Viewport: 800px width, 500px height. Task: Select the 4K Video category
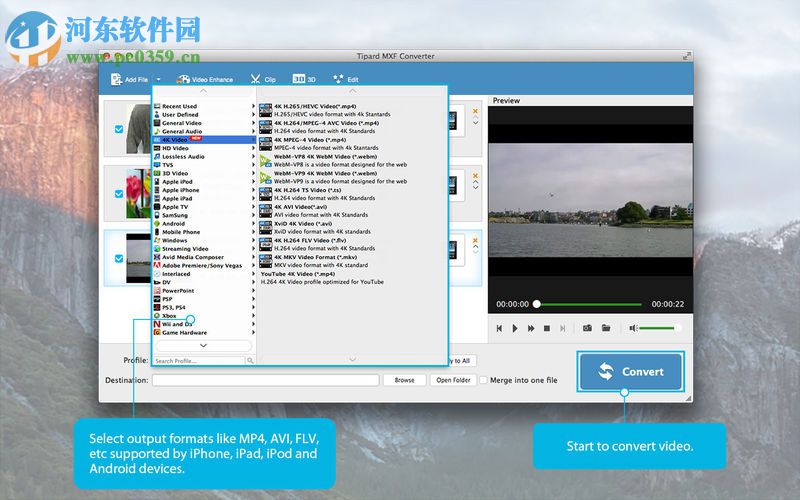tap(204, 139)
